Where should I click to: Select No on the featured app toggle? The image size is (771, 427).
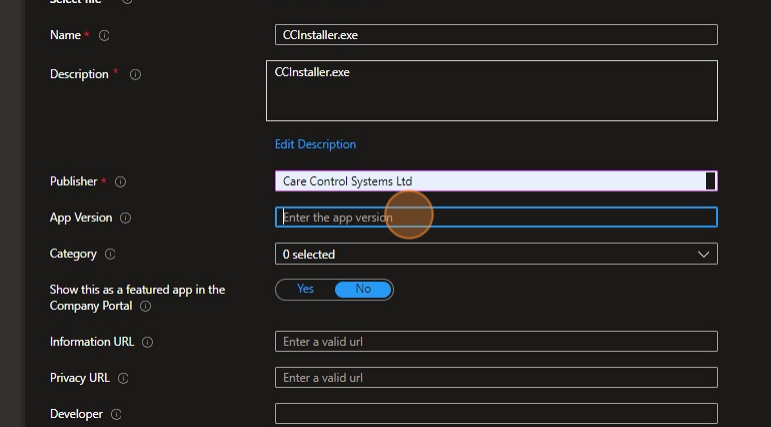tap(362, 289)
